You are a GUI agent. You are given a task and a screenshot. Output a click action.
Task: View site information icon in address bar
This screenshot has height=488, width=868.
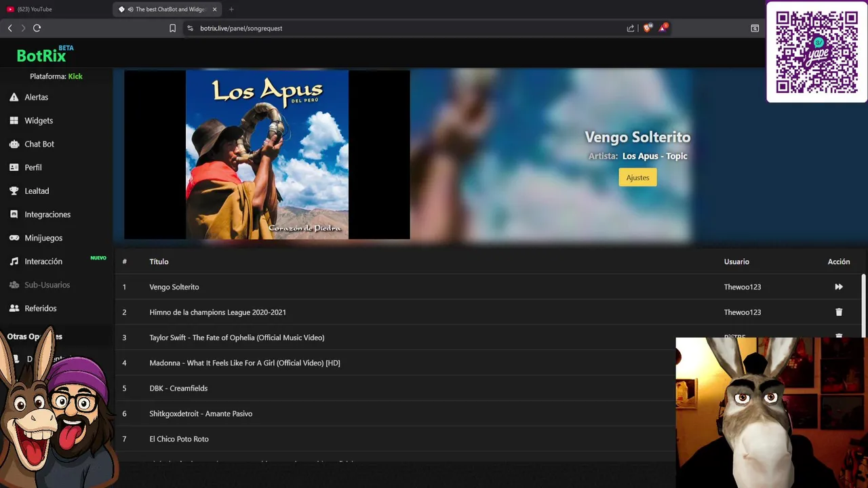click(190, 28)
